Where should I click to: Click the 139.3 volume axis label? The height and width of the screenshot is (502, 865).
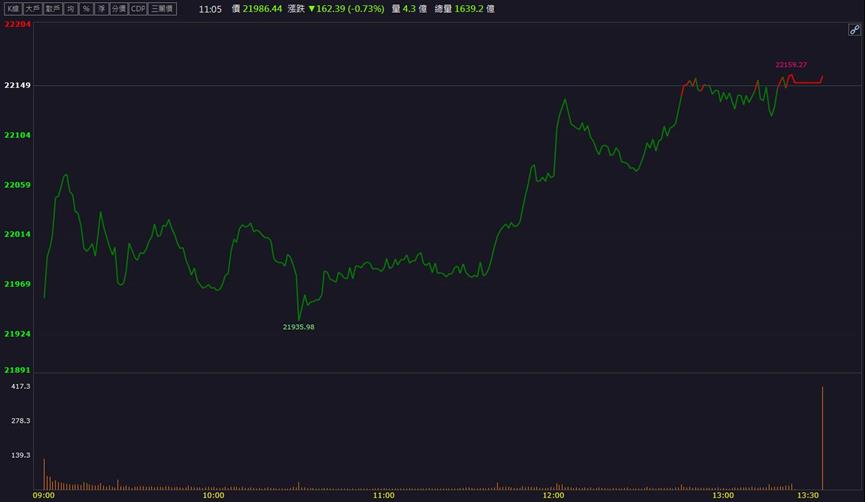(21, 455)
